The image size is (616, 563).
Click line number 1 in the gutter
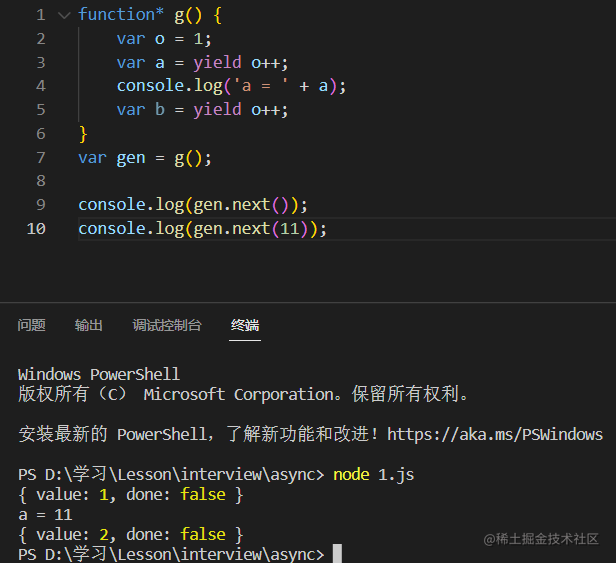[x=41, y=15]
